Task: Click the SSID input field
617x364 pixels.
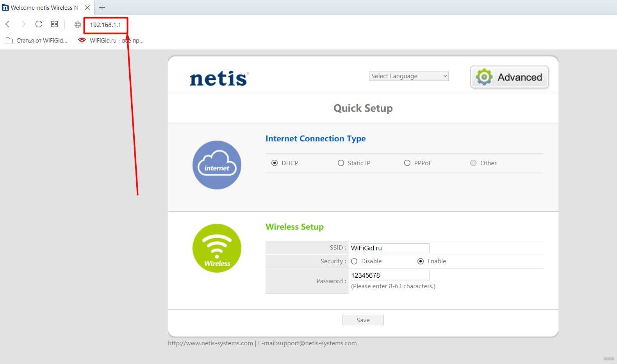Action: [389, 248]
